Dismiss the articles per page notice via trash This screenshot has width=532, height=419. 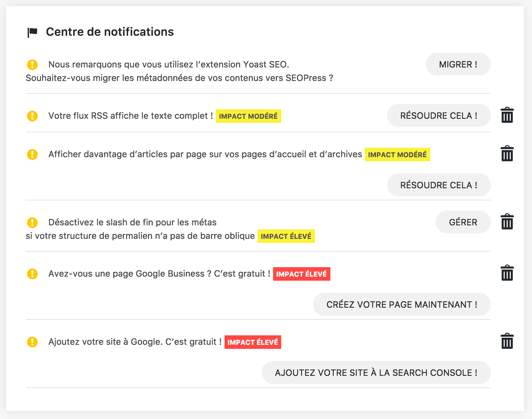[x=507, y=154]
